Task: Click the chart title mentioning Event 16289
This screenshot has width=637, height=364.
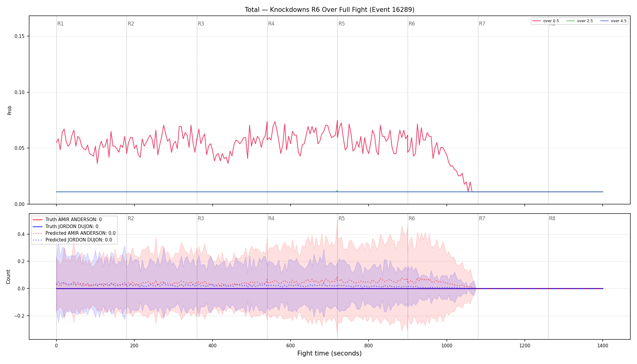Action: tap(329, 10)
